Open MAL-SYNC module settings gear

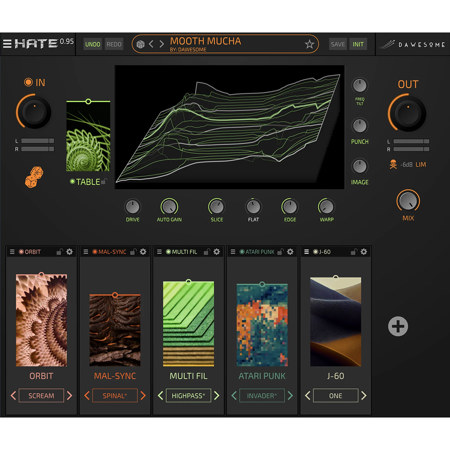[143, 252]
